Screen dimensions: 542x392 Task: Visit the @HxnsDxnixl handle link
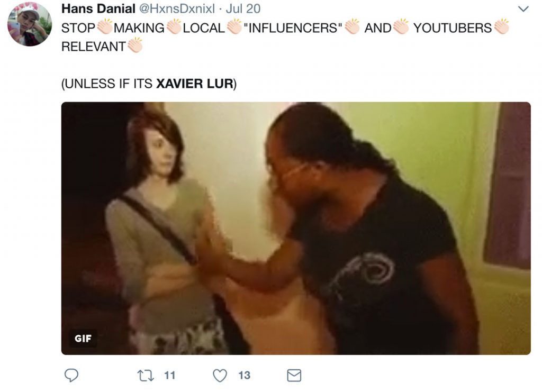click(x=177, y=8)
